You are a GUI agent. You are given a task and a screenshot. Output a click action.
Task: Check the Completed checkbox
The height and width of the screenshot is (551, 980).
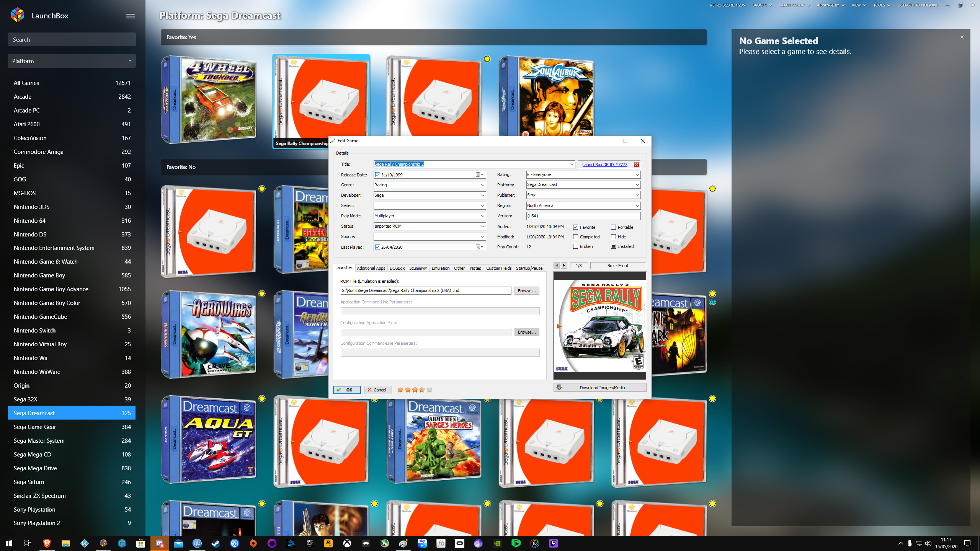pyautogui.click(x=575, y=237)
